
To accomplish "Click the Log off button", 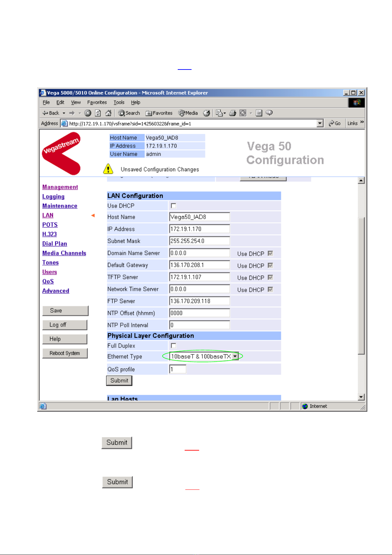I will pos(65,325).
